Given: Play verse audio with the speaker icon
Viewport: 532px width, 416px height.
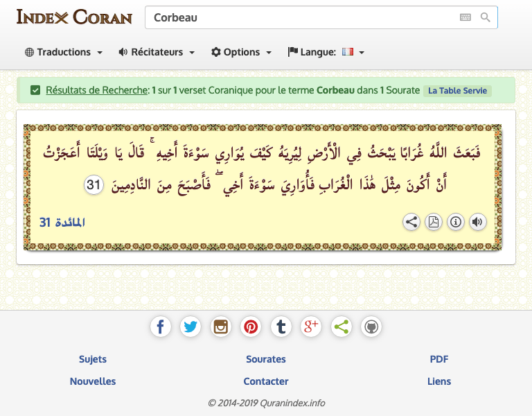Looking at the screenshot, I should [477, 222].
